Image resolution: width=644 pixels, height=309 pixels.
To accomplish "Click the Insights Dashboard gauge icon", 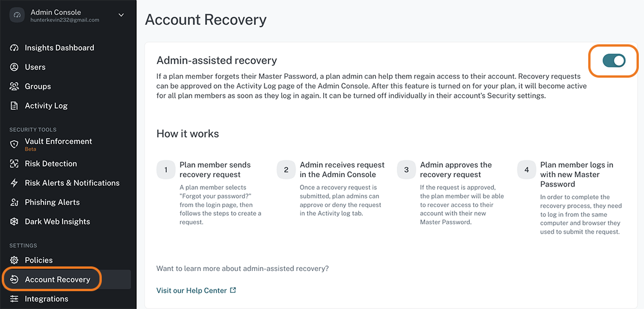I will [14, 48].
